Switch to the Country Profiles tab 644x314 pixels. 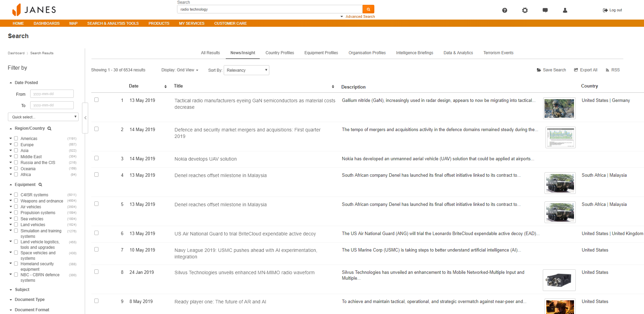point(280,53)
